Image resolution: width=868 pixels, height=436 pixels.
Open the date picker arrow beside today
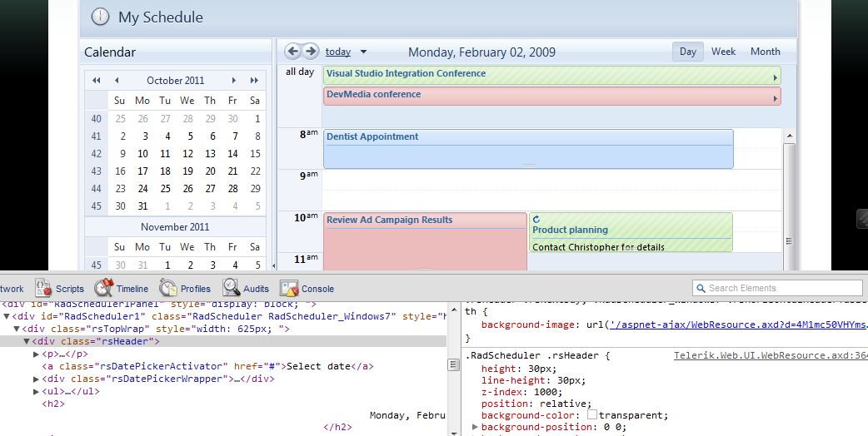point(363,52)
